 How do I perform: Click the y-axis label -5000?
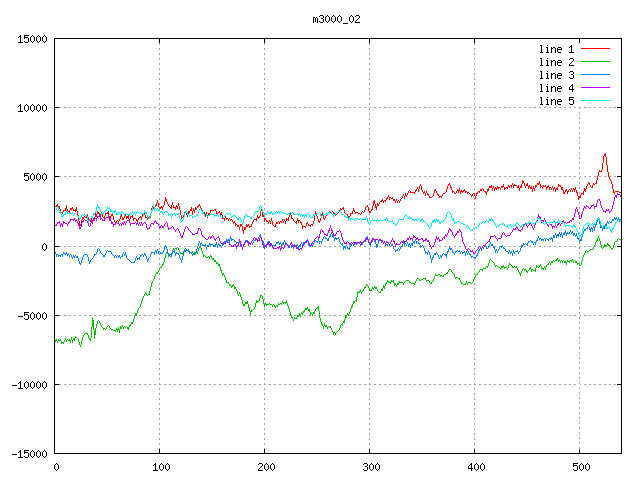[32, 316]
